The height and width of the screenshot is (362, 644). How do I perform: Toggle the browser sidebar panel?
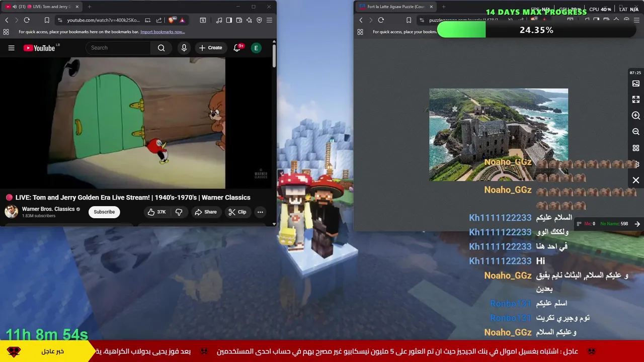pos(229,20)
